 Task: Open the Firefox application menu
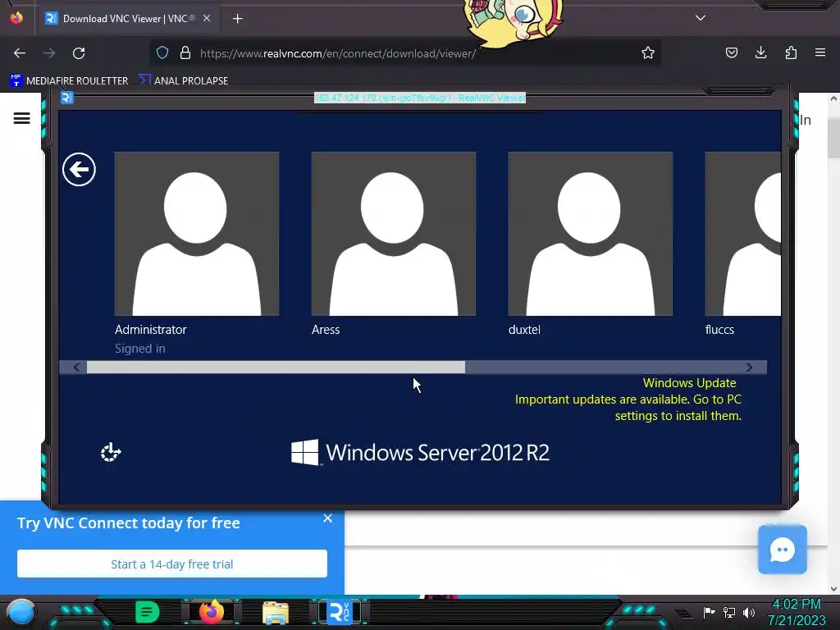820,52
